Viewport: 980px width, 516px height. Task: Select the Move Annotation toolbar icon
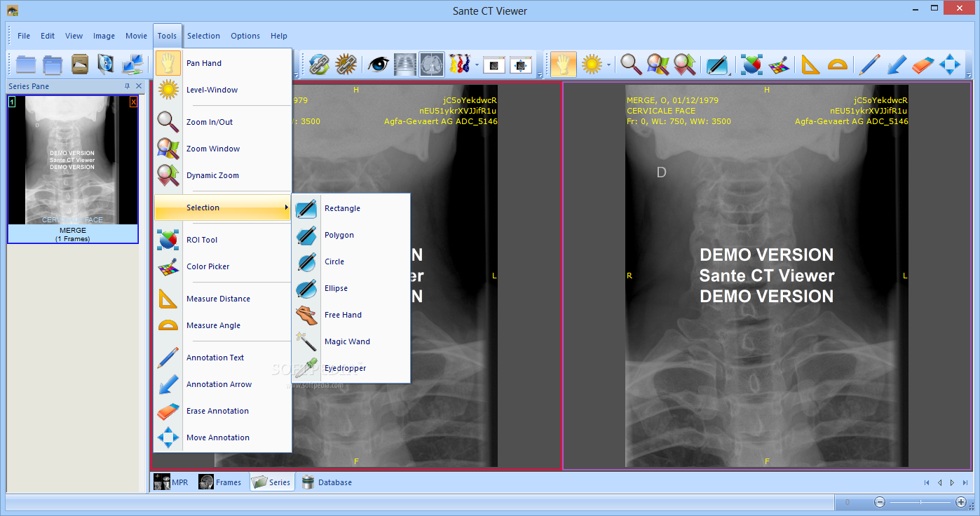pos(950,64)
